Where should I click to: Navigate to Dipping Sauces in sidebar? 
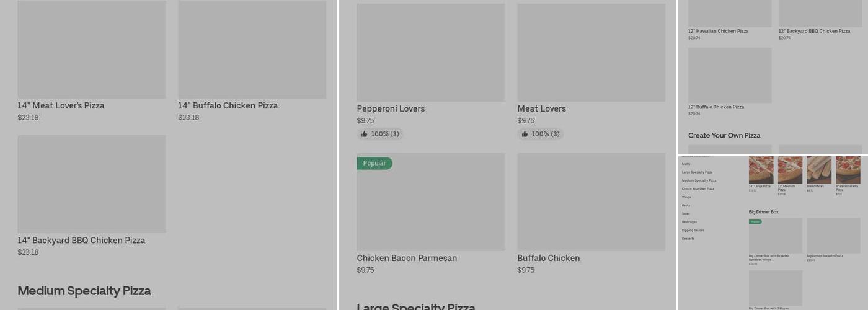(693, 230)
